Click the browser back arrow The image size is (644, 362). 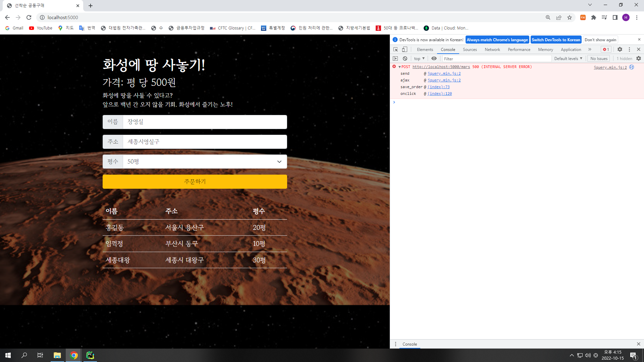point(7,17)
